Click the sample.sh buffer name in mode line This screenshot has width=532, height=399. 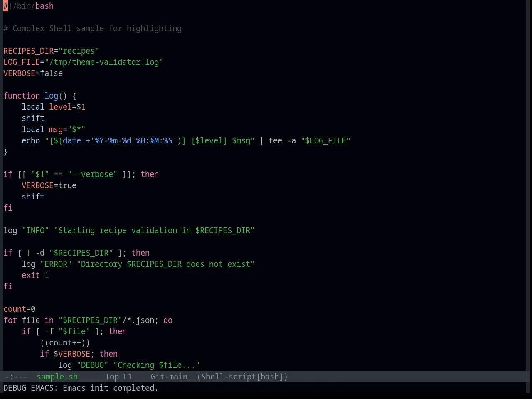click(x=57, y=377)
